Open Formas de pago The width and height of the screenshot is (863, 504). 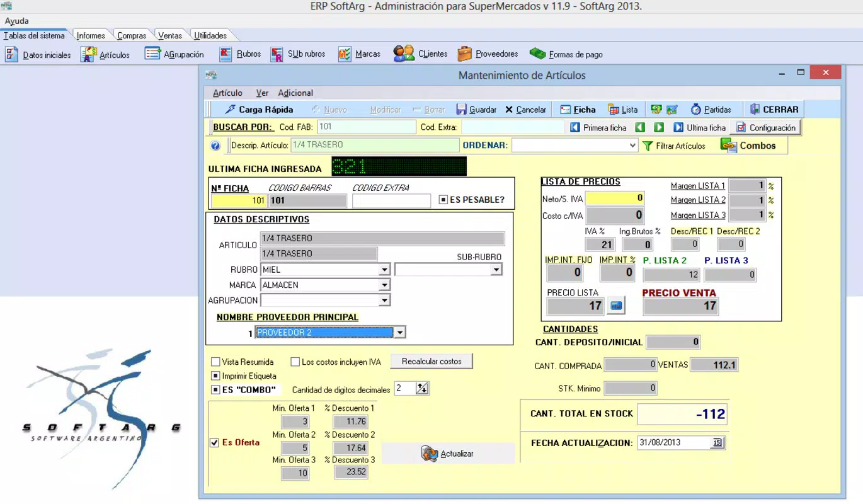coord(566,55)
